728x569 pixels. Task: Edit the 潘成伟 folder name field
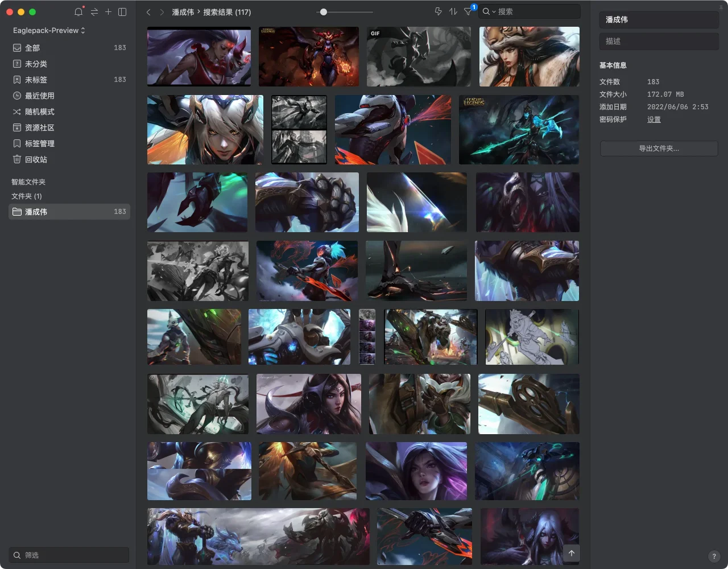point(659,19)
